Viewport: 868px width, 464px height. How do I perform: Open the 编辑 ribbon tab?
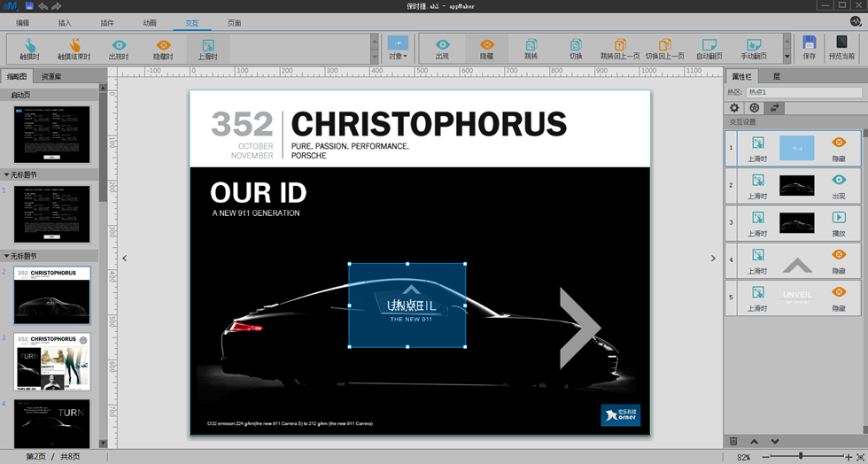point(23,23)
